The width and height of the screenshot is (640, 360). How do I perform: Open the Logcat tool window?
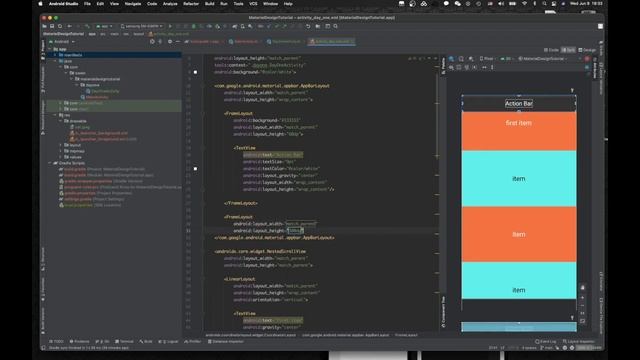pos(169,341)
